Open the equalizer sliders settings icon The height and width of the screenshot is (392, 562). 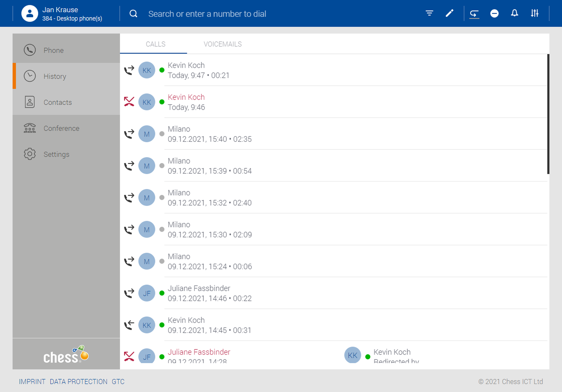[534, 13]
